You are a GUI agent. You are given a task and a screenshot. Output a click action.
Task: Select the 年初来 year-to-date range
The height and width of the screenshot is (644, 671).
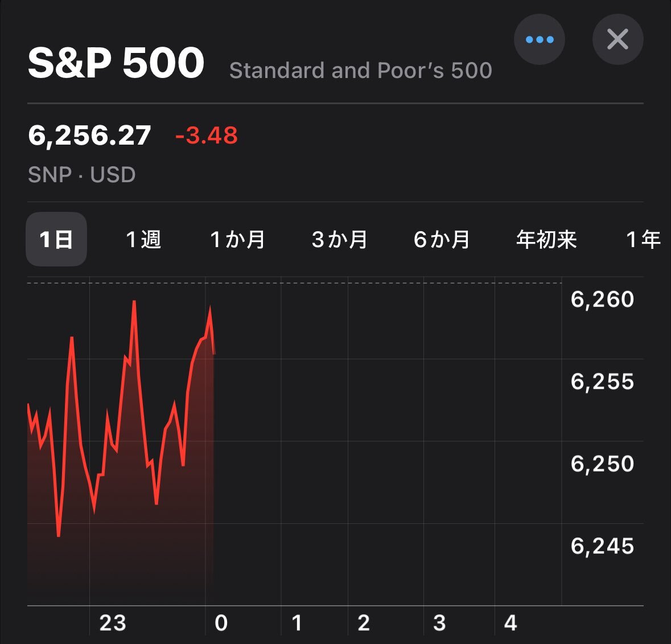point(546,239)
